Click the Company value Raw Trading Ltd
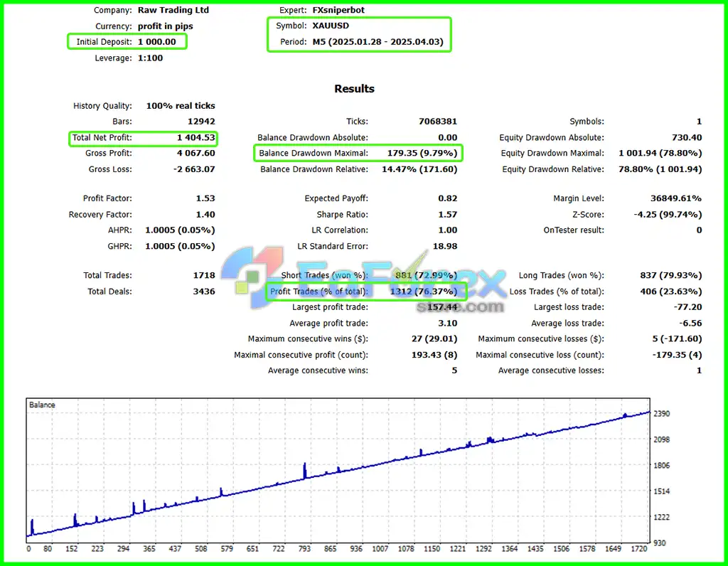Screen dimensions: 728x566 pos(173,10)
